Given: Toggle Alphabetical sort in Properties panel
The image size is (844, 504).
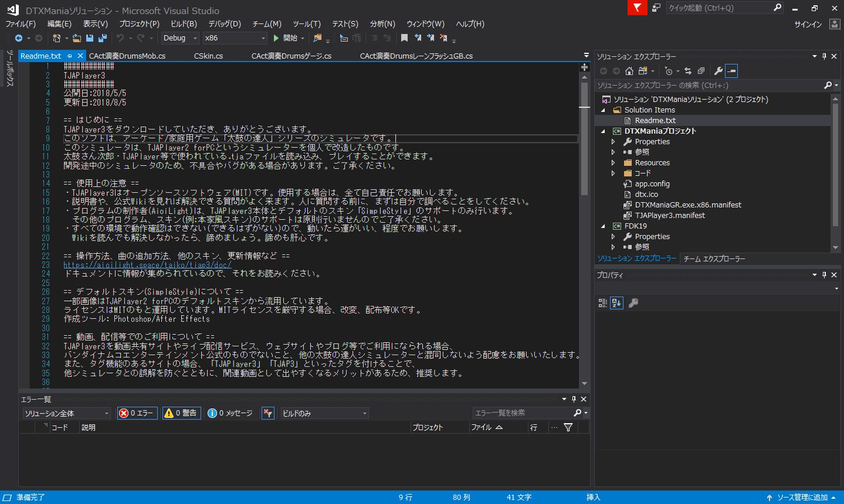Looking at the screenshot, I should pos(616,303).
